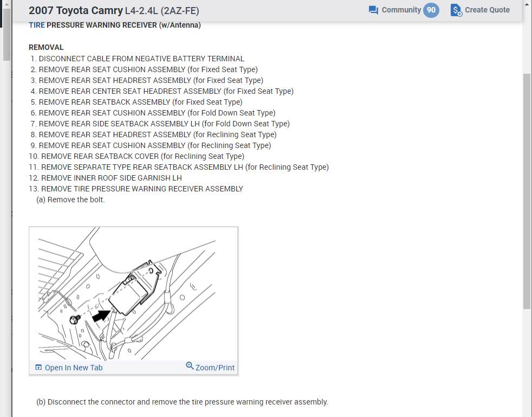This screenshot has width=532, height=417.
Task: Click the Open In New Tab icon
Action: [38, 368]
